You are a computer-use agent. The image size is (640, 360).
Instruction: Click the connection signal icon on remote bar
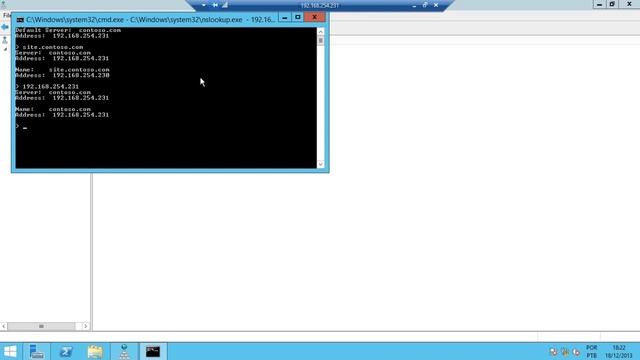[x=225, y=5]
